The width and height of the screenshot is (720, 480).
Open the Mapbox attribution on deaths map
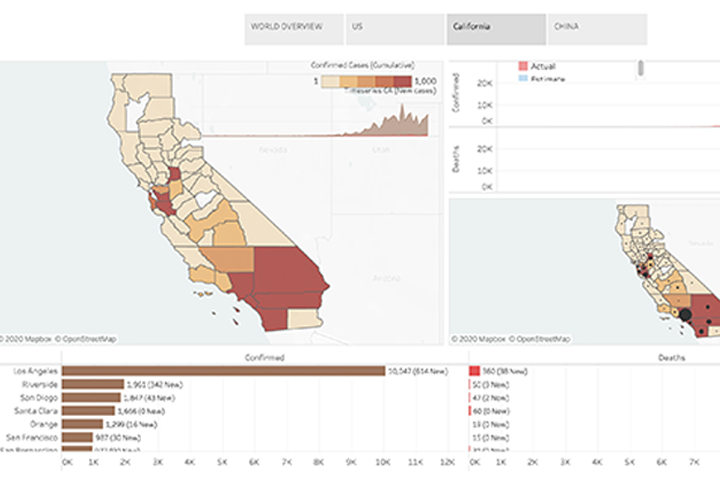pos(479,339)
